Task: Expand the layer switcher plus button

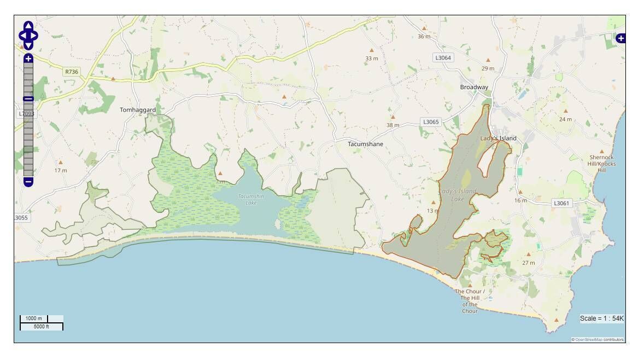Action: click(620, 38)
